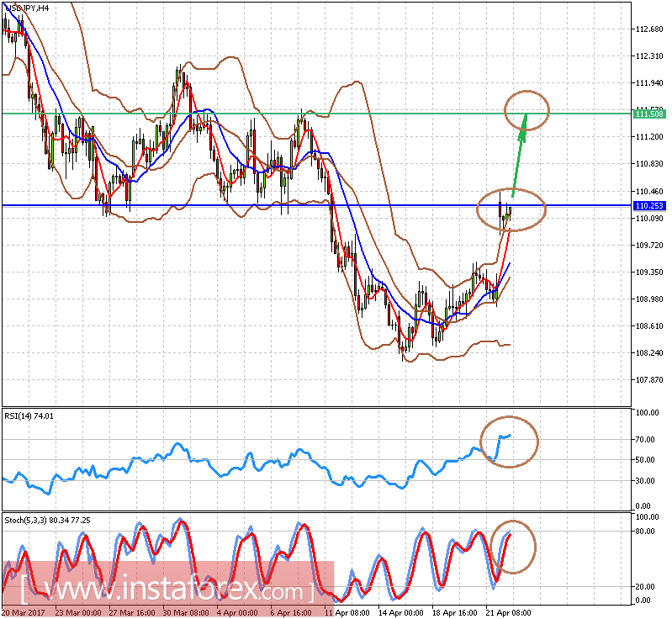
Task: Click the USDJPY,H4 chart title
Action: click(x=27, y=8)
